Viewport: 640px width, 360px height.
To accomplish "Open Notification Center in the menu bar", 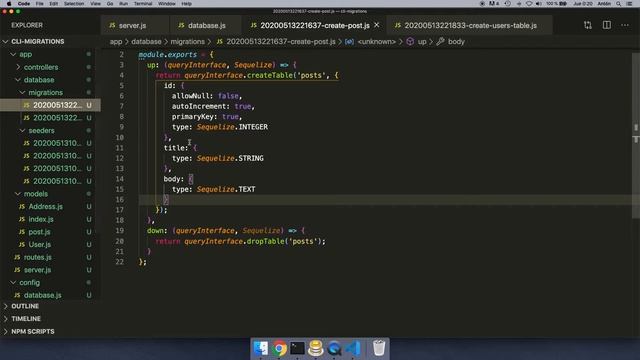I will click(630, 4).
